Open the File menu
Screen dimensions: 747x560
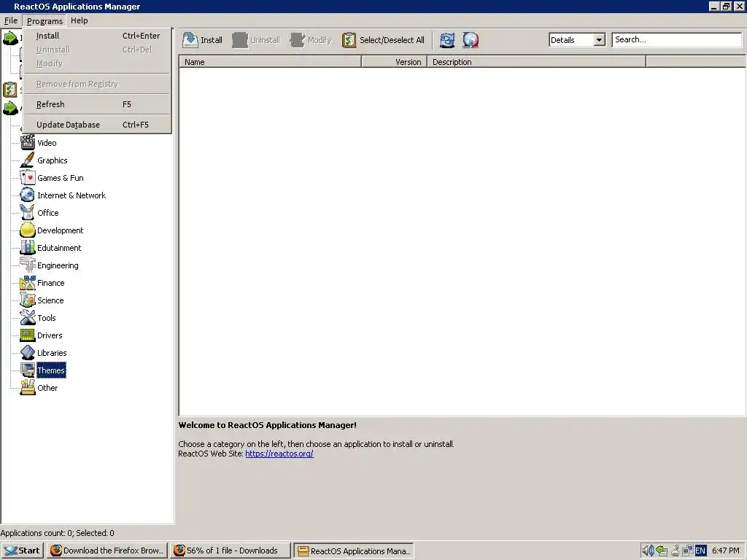pyautogui.click(x=10, y=20)
